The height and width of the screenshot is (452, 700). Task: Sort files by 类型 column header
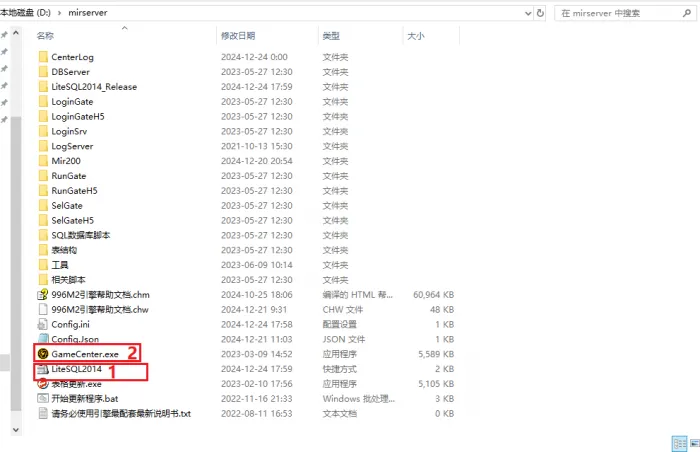click(x=331, y=36)
